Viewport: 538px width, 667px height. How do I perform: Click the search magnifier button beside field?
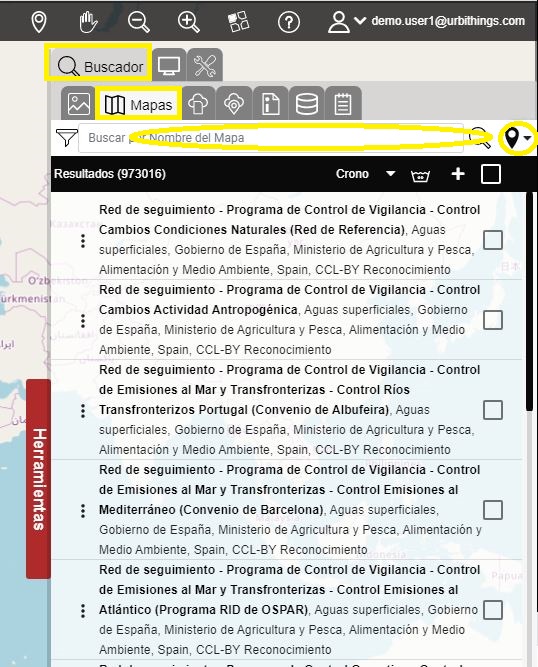click(479, 138)
